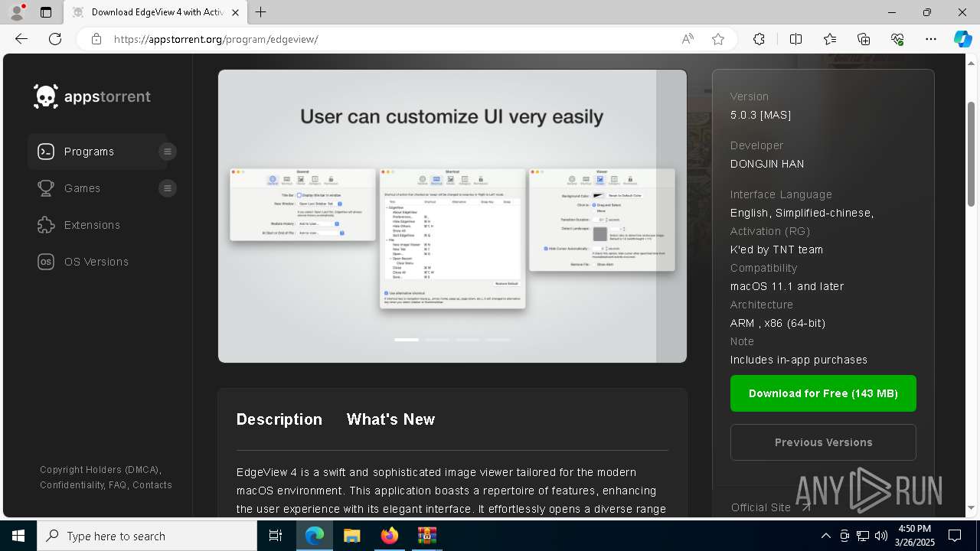Click the taskbar search box

click(x=147, y=536)
